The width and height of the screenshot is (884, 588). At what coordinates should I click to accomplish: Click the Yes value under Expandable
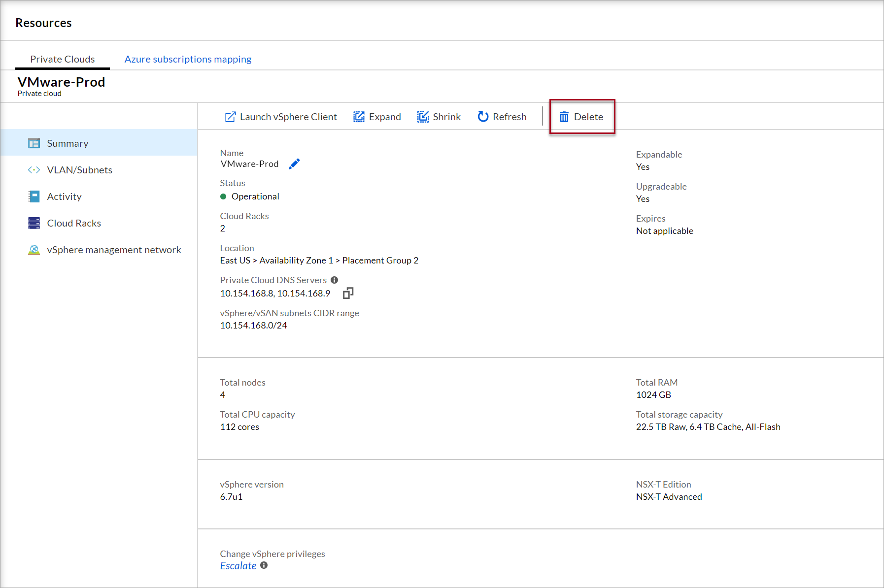643,167
